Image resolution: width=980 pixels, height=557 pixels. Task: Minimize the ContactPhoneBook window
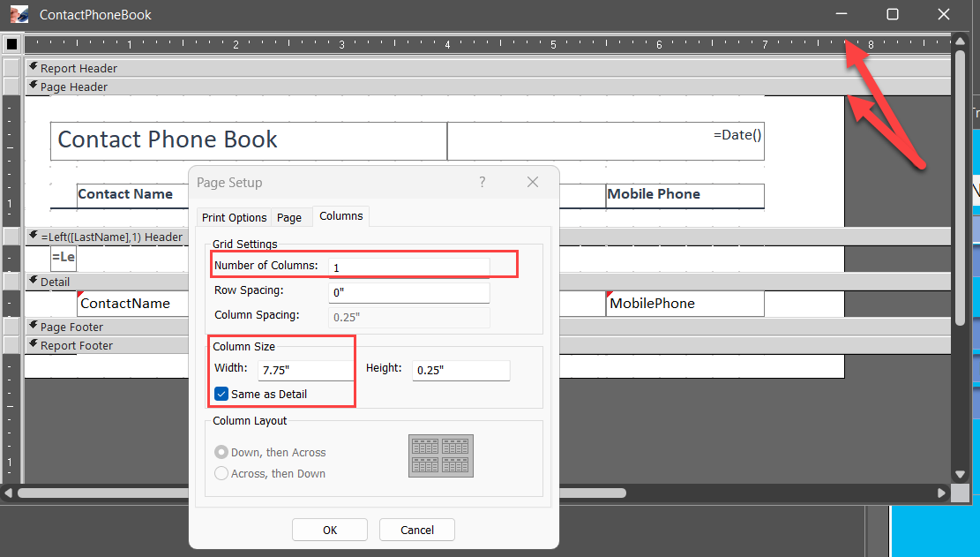pos(842,14)
